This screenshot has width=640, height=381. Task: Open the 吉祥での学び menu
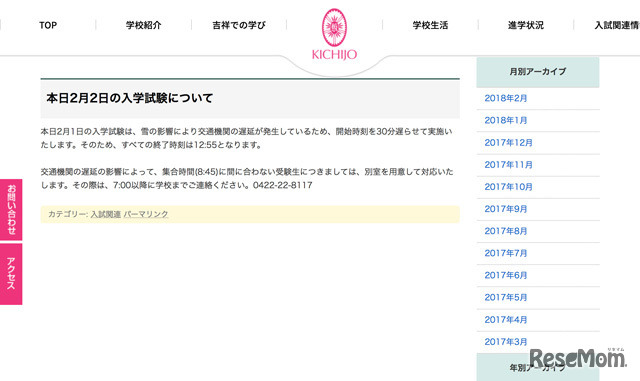[x=239, y=25]
